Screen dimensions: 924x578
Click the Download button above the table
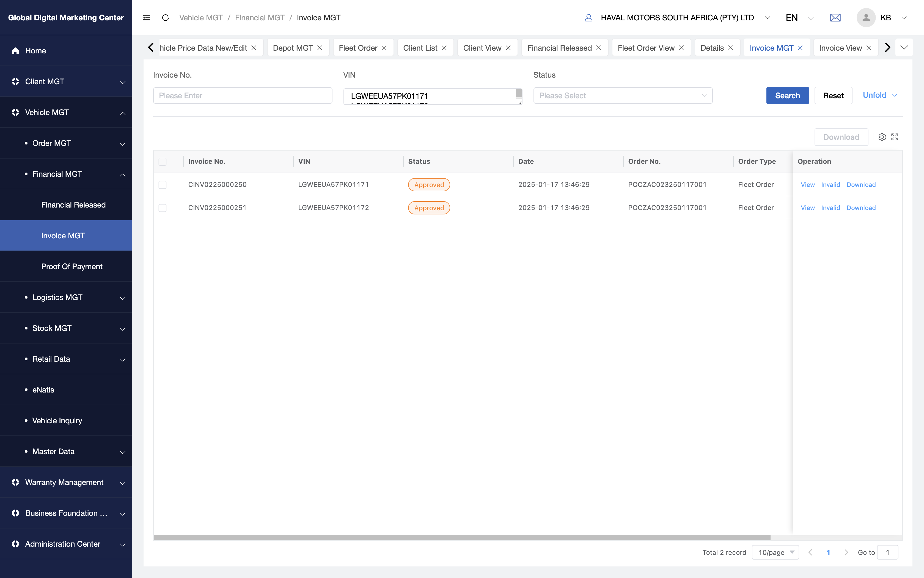[x=841, y=137]
